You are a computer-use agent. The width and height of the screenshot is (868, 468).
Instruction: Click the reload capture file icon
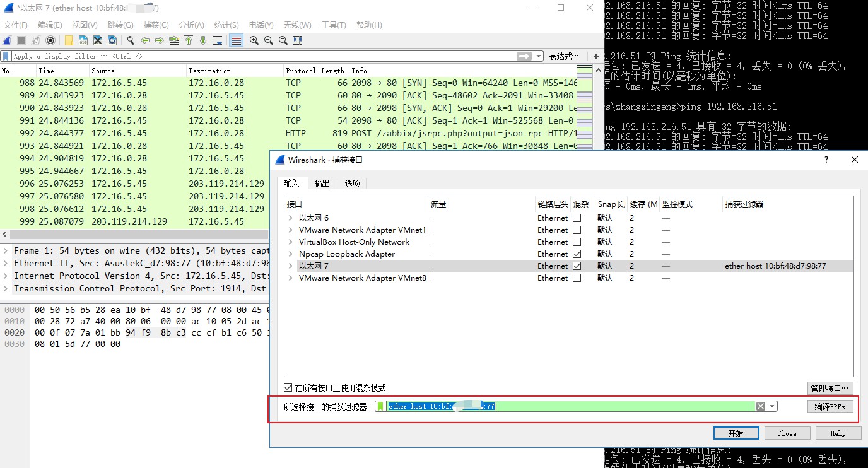(x=112, y=40)
